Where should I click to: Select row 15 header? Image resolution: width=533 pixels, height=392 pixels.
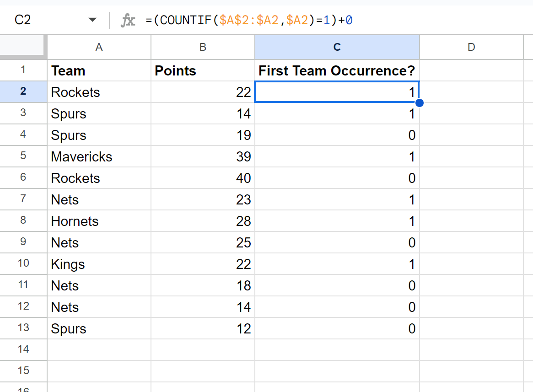[23, 371]
